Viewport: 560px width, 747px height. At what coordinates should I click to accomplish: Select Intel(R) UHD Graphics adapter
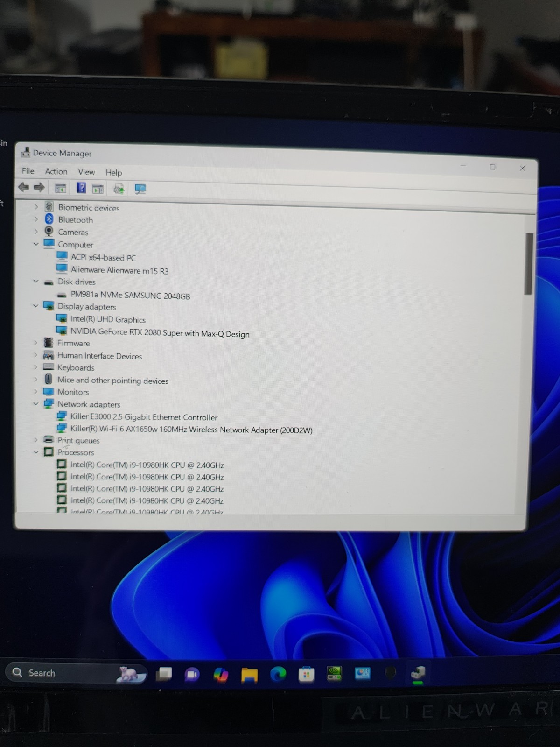108,319
